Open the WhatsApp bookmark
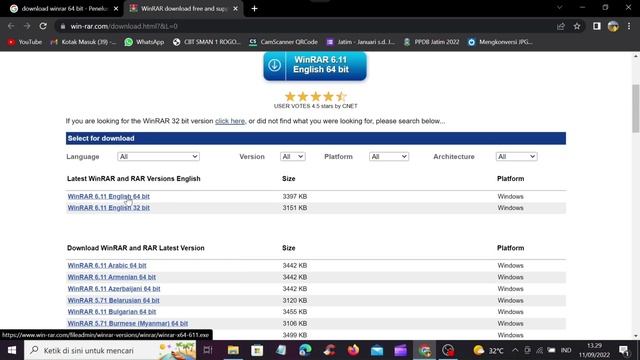This screenshot has height=360, width=640. (x=144, y=42)
